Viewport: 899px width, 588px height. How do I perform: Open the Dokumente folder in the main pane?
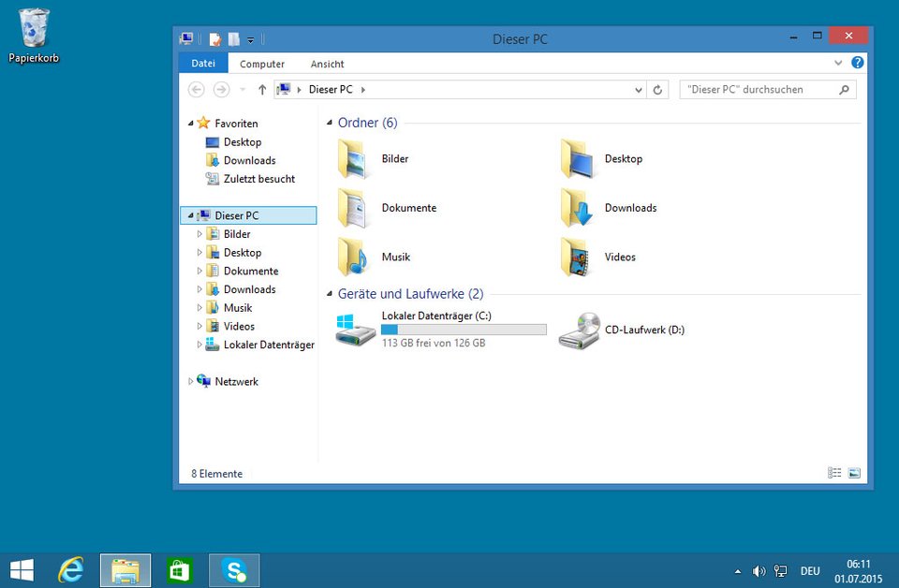point(411,208)
